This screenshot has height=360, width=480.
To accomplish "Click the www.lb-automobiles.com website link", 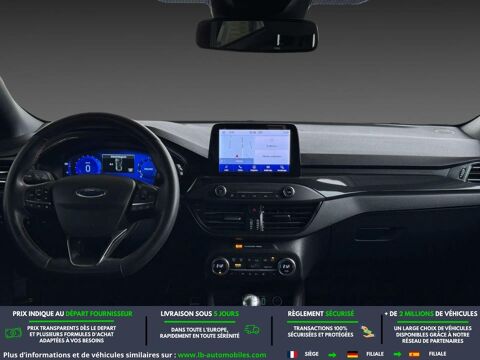I will point(222,355).
